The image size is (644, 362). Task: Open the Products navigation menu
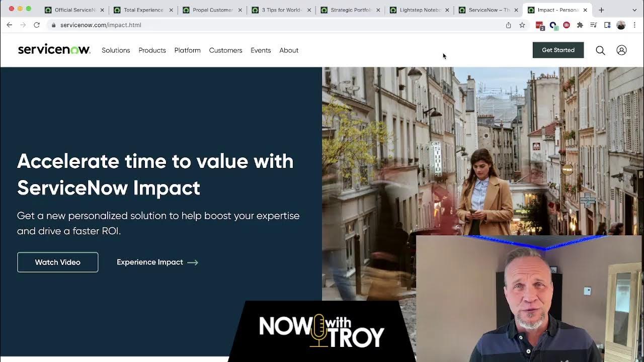click(152, 50)
